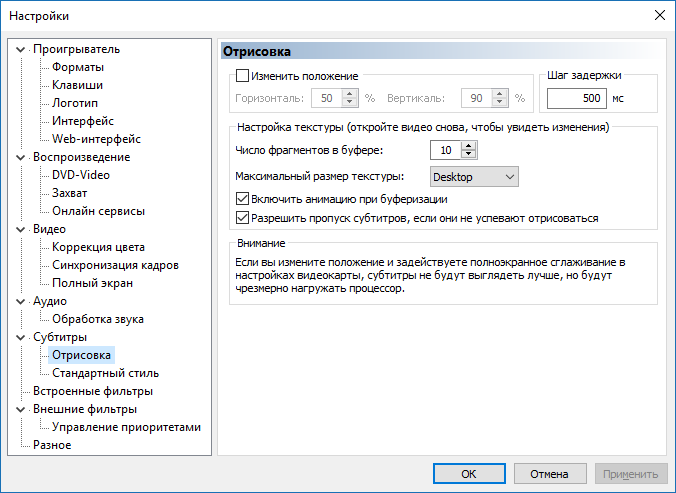Select Онлайн сервисы tree item

point(99,211)
